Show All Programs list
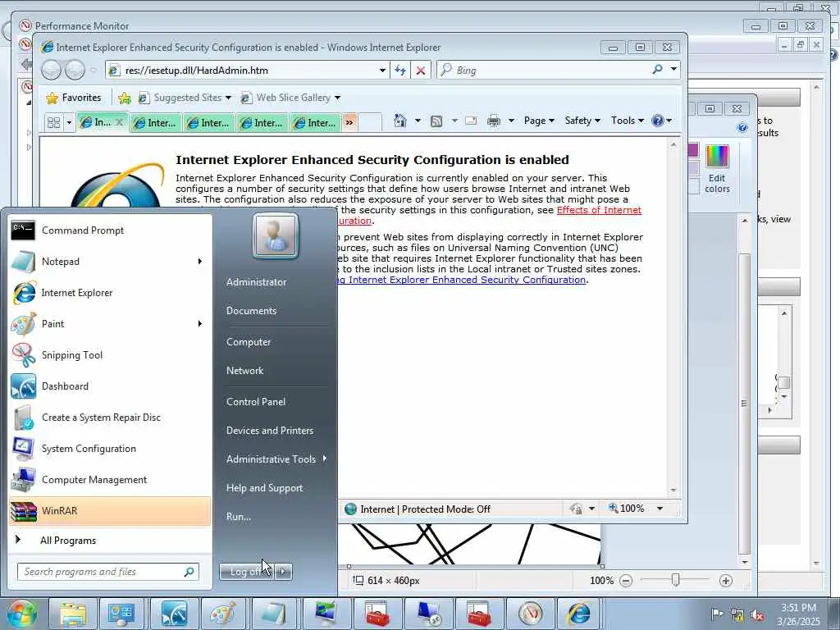The image size is (840, 630). pyautogui.click(x=110, y=541)
